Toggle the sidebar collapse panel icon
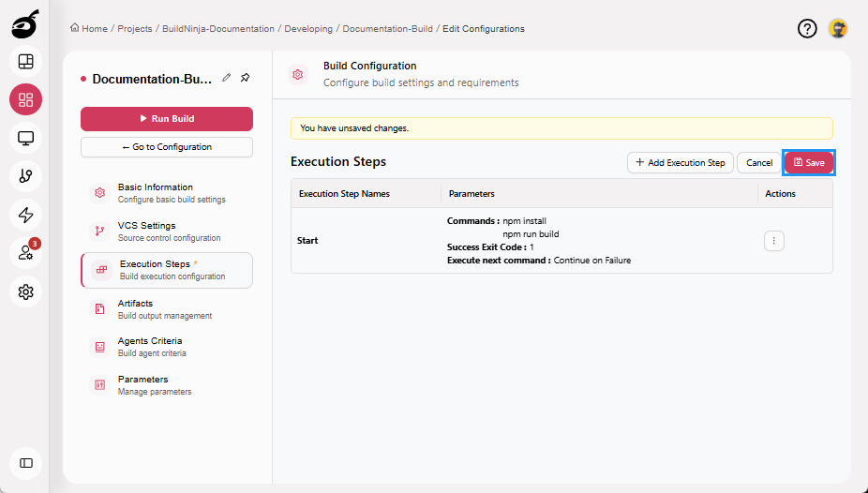868x493 pixels. pyautogui.click(x=25, y=463)
